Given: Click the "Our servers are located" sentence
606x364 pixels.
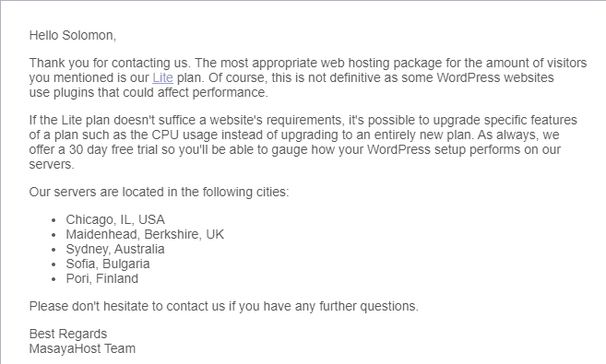Looking at the screenshot, I should [159, 192].
